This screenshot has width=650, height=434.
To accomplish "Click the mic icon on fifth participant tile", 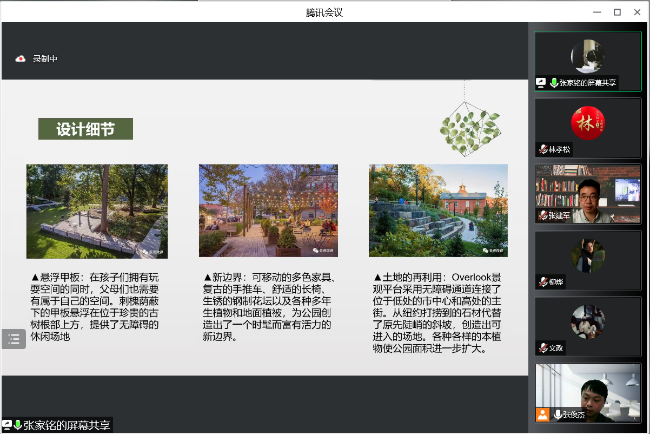I will pyautogui.click(x=543, y=348).
